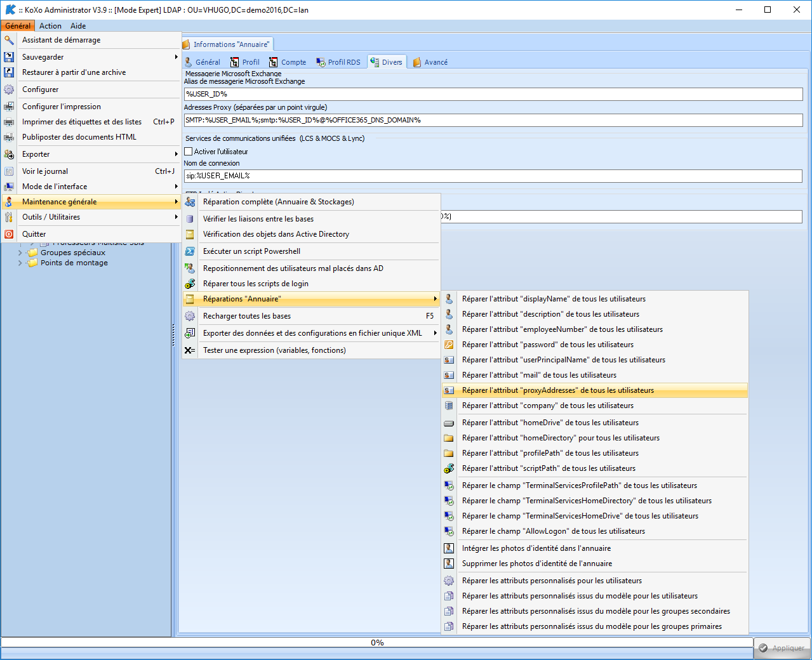Switch to the Compte tab
The image size is (812, 660).
pos(288,62)
